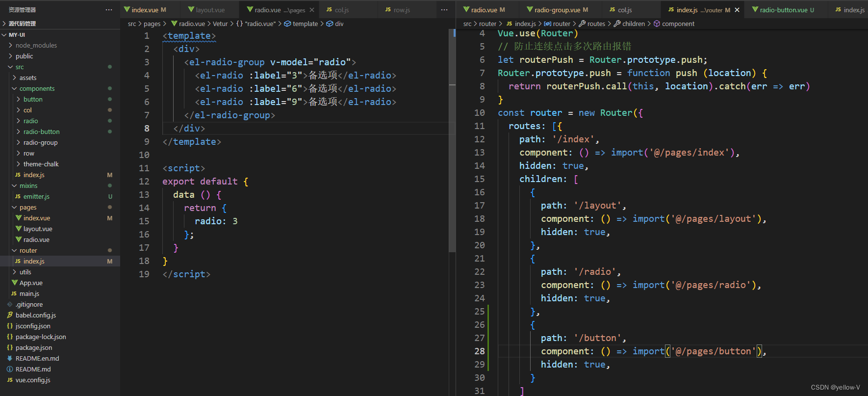868x396 pixels.
Task: Click JSON icon beside package-lock.json
Action: pyautogui.click(x=10, y=337)
